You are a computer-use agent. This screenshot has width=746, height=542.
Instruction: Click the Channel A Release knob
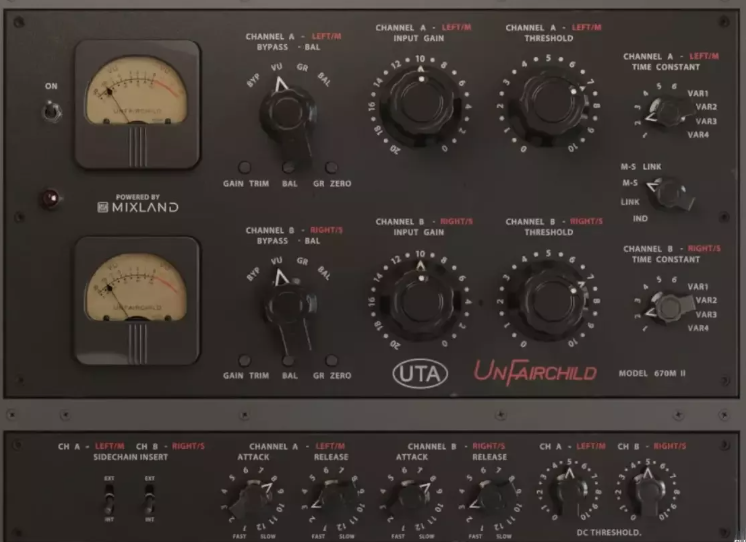[x=332, y=500]
